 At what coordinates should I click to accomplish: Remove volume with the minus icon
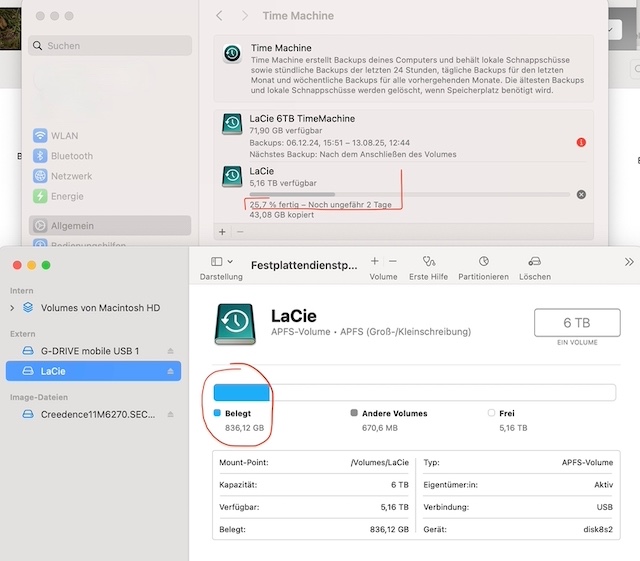[x=393, y=261]
